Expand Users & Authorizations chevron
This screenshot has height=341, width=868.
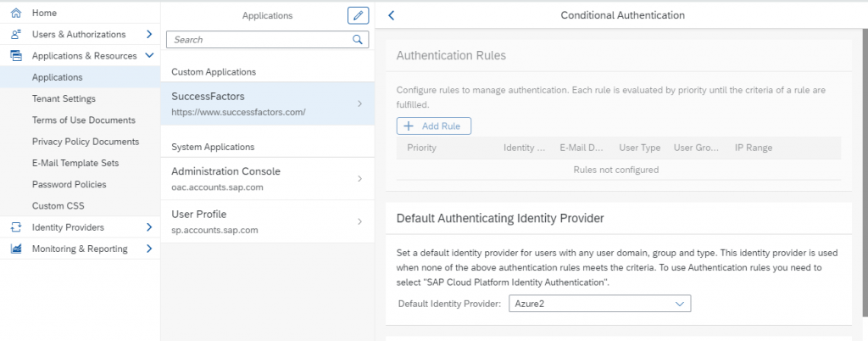pos(149,34)
